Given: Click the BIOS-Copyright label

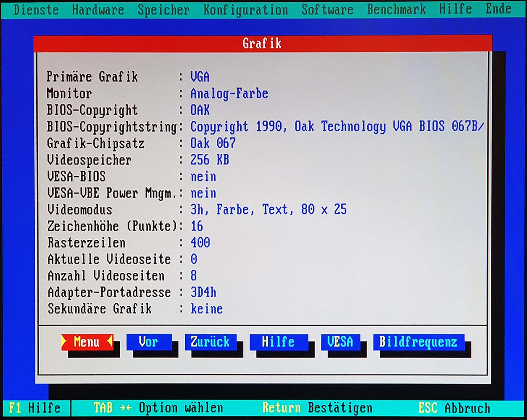Looking at the screenshot, I should click(x=92, y=110).
